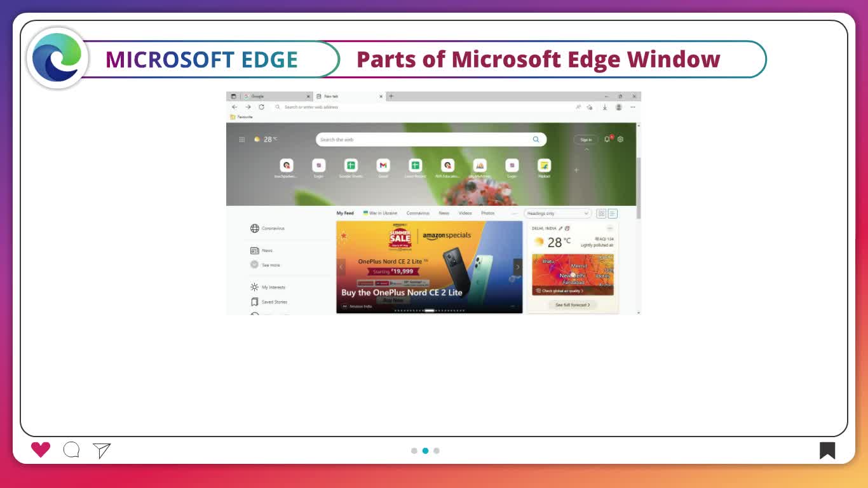The height and width of the screenshot is (488, 868).
Task: Select the Videos feed tab
Action: pos(465,213)
